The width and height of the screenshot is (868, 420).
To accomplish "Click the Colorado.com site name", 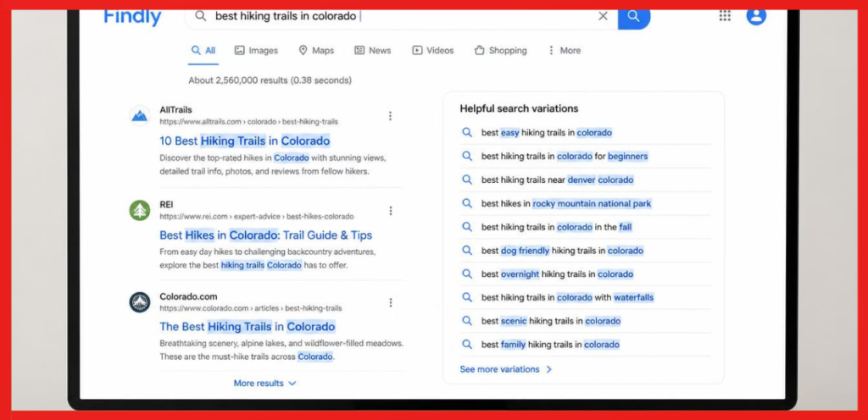I will [x=188, y=296].
